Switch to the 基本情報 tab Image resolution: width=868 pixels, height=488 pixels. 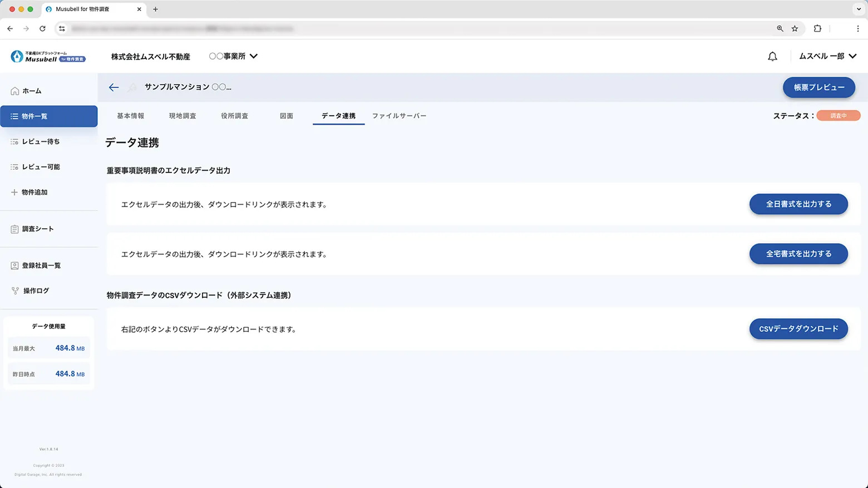click(x=131, y=116)
